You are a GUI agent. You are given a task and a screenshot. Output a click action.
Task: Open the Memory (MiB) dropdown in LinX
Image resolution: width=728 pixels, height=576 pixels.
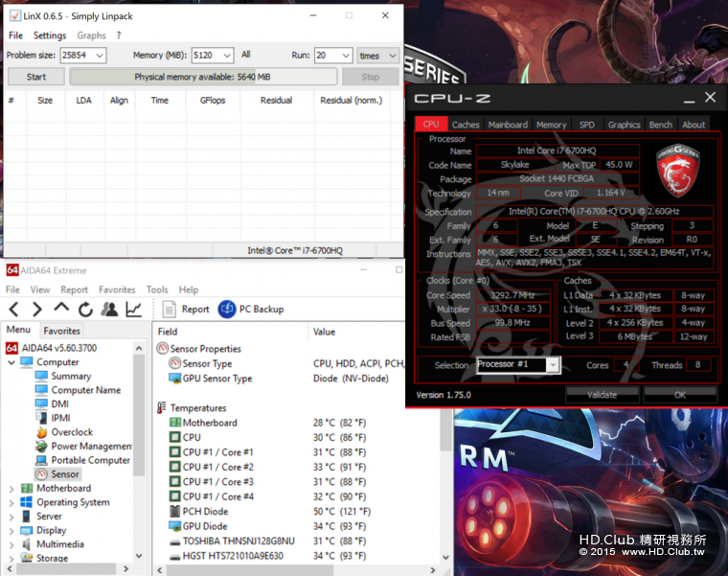click(226, 56)
